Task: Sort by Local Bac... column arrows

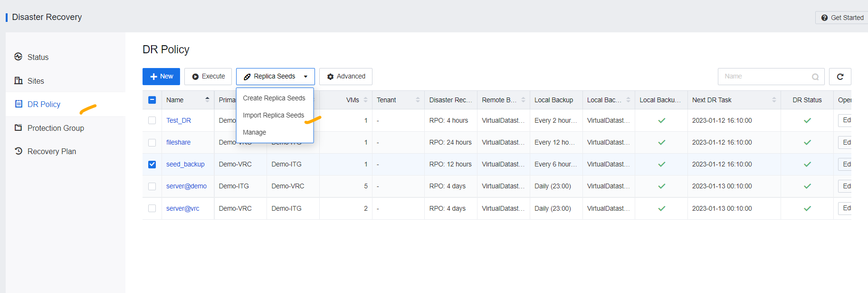Action: point(628,100)
